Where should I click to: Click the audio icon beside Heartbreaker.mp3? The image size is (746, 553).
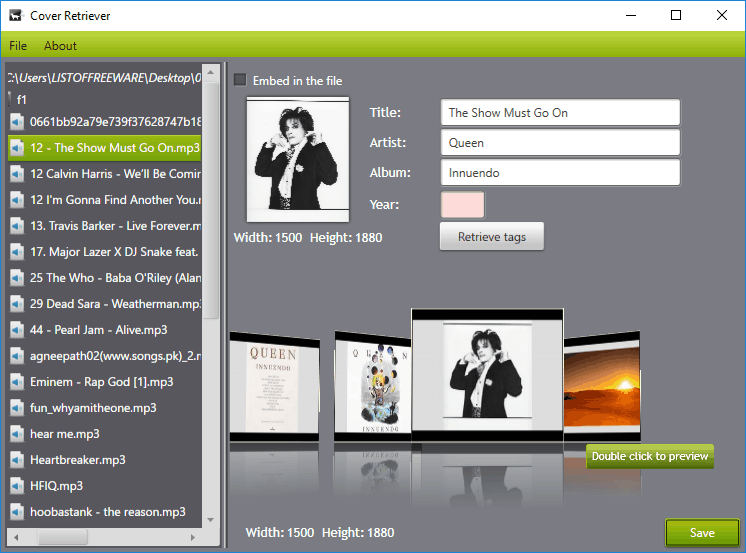[x=17, y=460]
